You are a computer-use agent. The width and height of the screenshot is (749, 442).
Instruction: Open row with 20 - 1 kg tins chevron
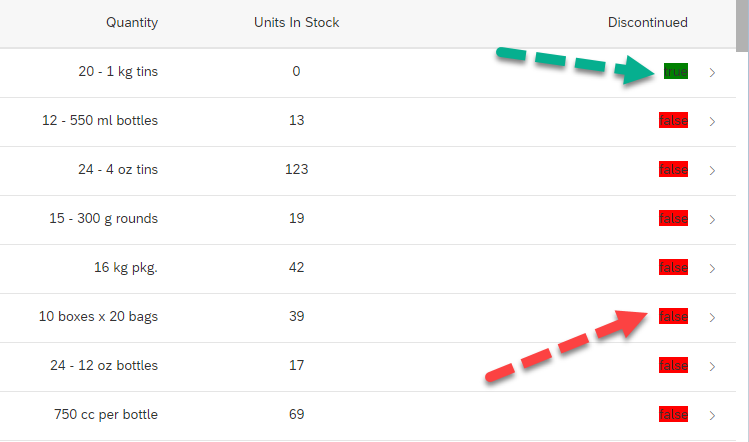[712, 72]
